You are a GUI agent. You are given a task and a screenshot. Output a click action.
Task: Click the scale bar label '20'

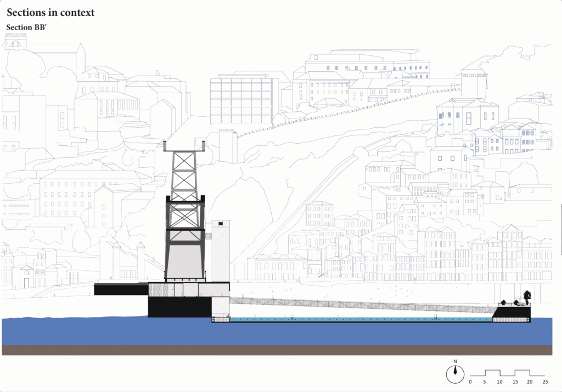pyautogui.click(x=530, y=382)
